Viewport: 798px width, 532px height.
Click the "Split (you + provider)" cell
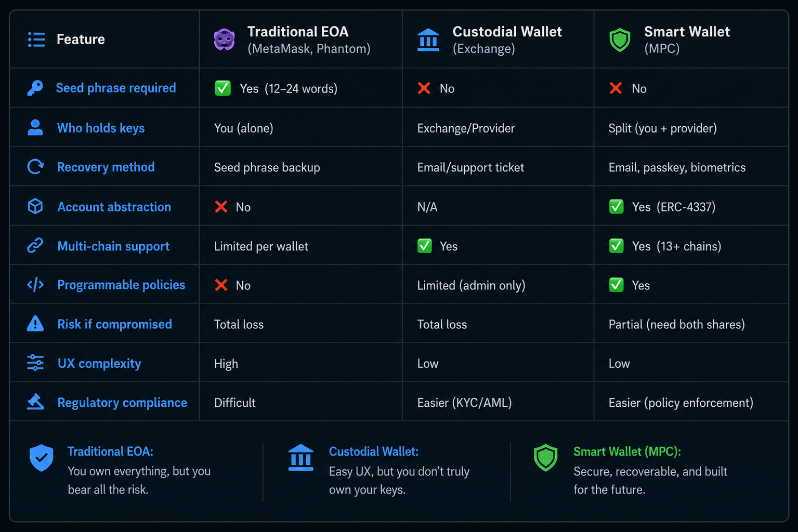point(663,128)
